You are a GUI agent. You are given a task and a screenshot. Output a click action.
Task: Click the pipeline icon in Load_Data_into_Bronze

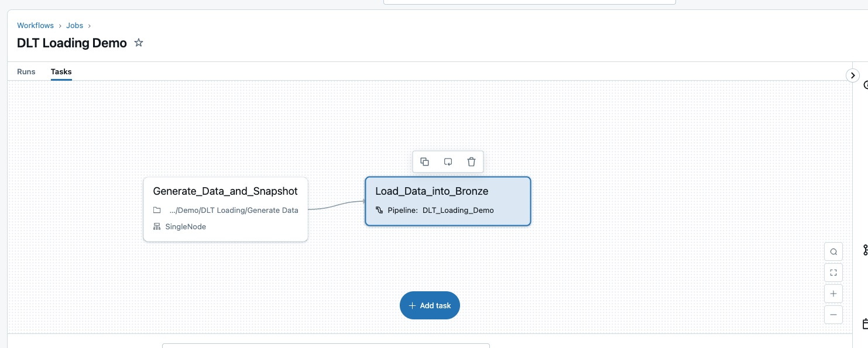pos(379,210)
